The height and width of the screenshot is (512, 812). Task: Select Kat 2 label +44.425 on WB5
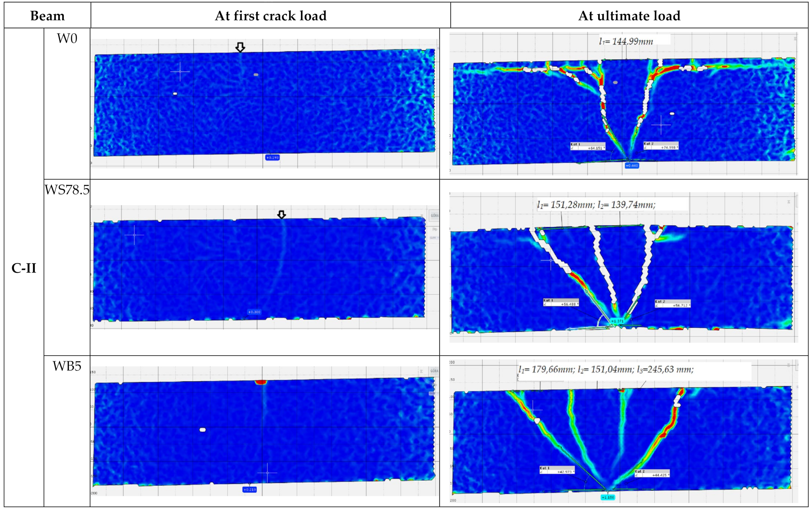click(652, 473)
